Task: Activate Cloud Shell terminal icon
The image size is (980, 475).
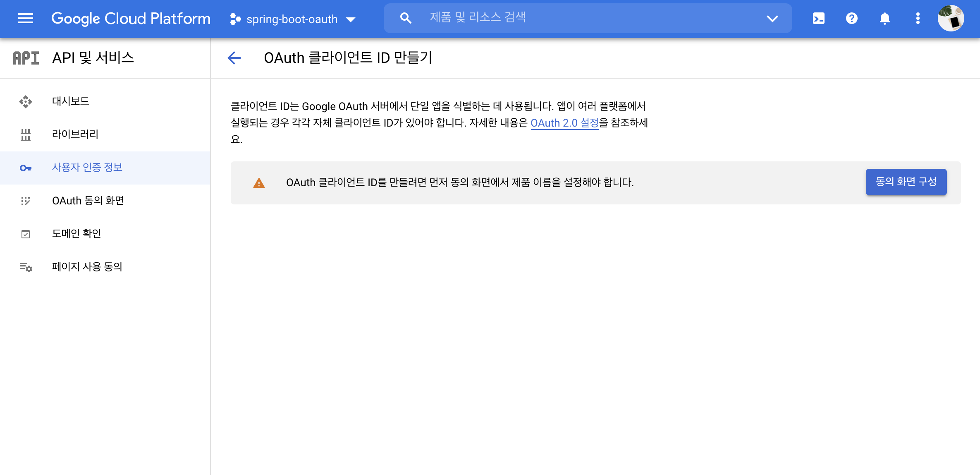Action: click(818, 18)
